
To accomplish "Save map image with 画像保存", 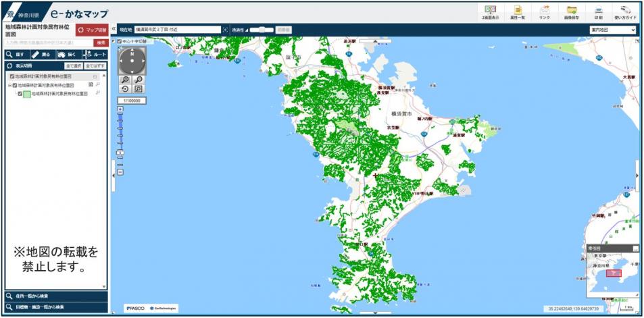I will 572,11.
